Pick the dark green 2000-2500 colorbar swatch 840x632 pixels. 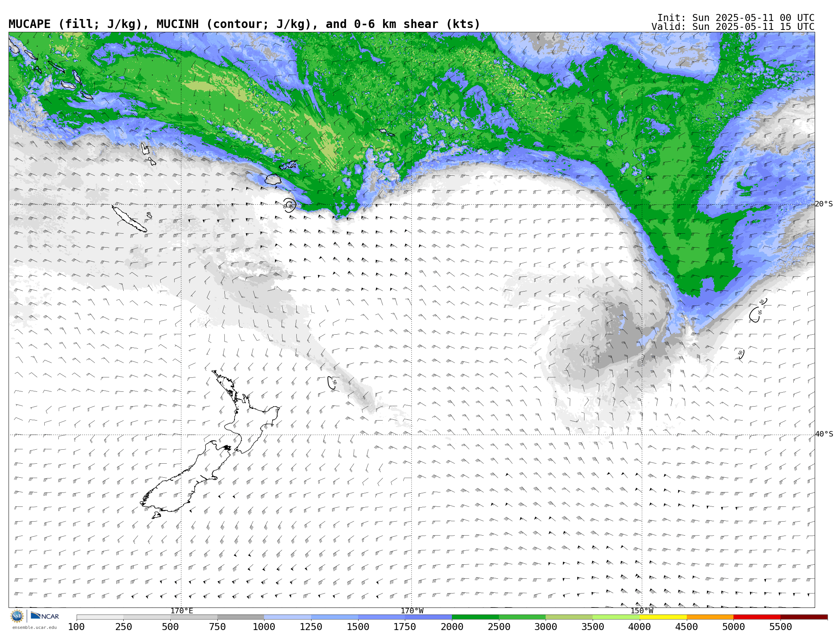coord(475,617)
